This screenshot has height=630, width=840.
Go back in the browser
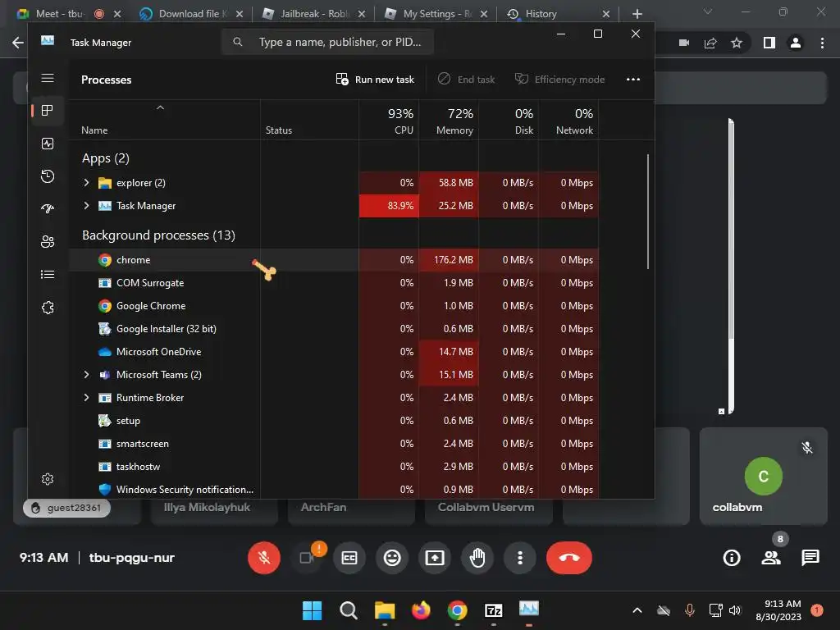(18, 43)
